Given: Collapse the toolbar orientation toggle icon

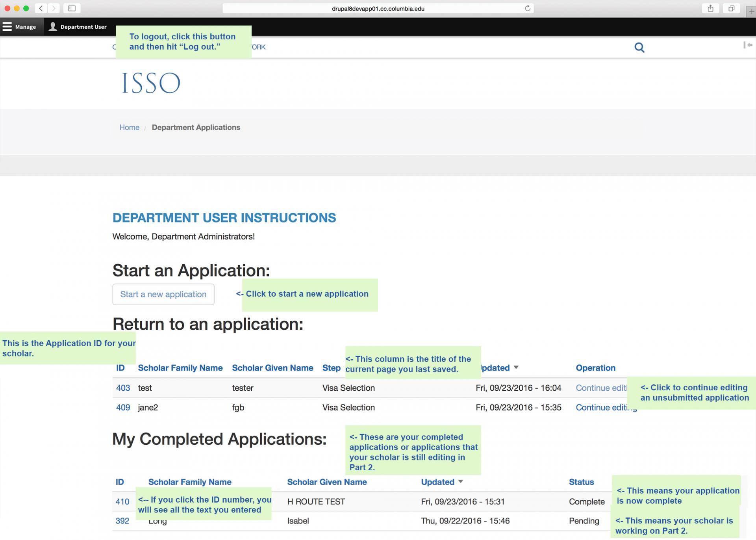Looking at the screenshot, I should [748, 45].
